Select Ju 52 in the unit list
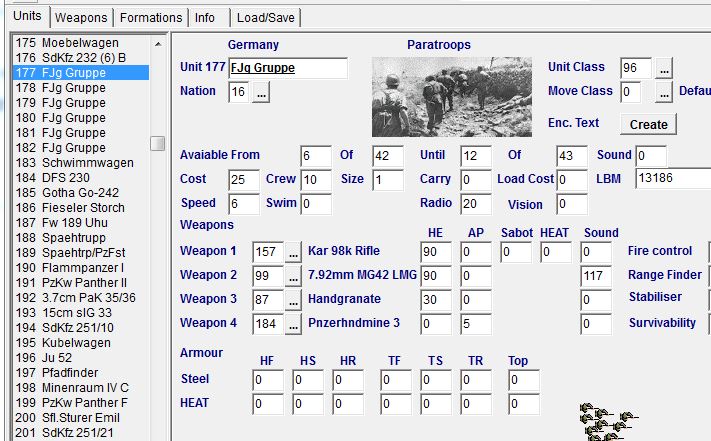Screen dimensions: 711x441 pyautogui.click(x=56, y=357)
